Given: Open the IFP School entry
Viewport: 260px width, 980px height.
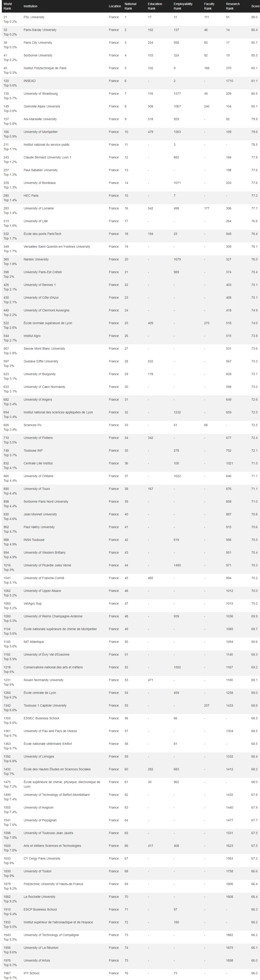Looking at the screenshot, I should [x=31, y=973].
